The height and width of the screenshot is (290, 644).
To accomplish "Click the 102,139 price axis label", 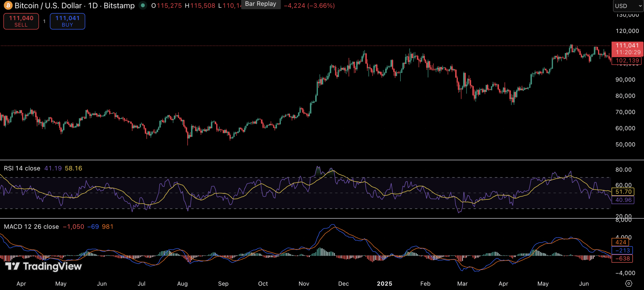I will pos(627,61).
